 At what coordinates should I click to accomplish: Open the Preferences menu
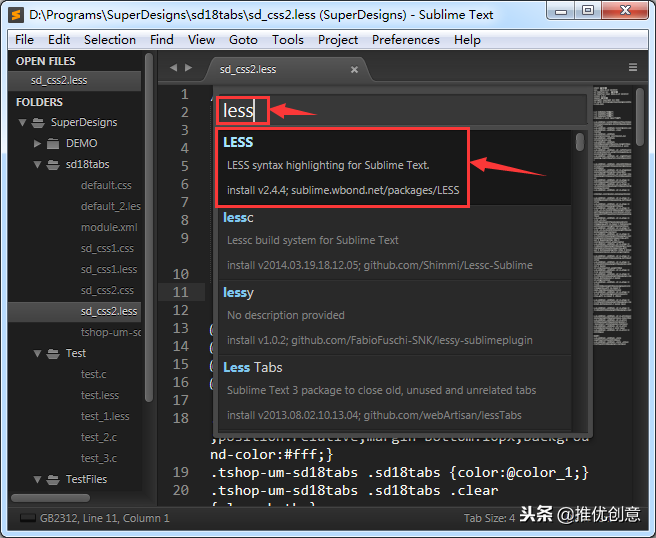406,40
